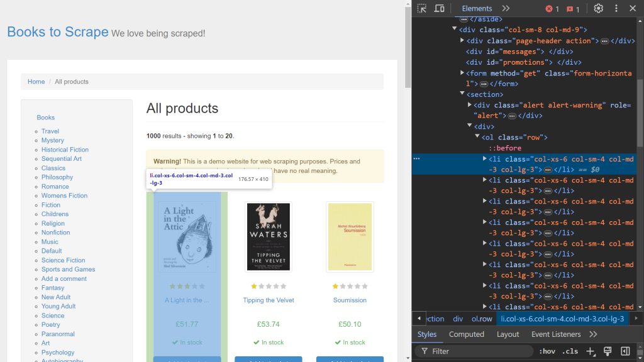Toggle element state with :hov

point(547,351)
